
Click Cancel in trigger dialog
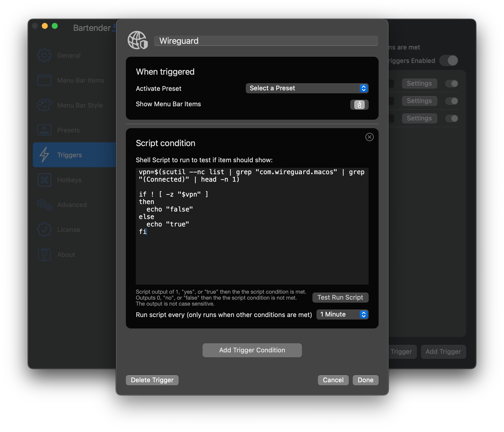pos(333,380)
